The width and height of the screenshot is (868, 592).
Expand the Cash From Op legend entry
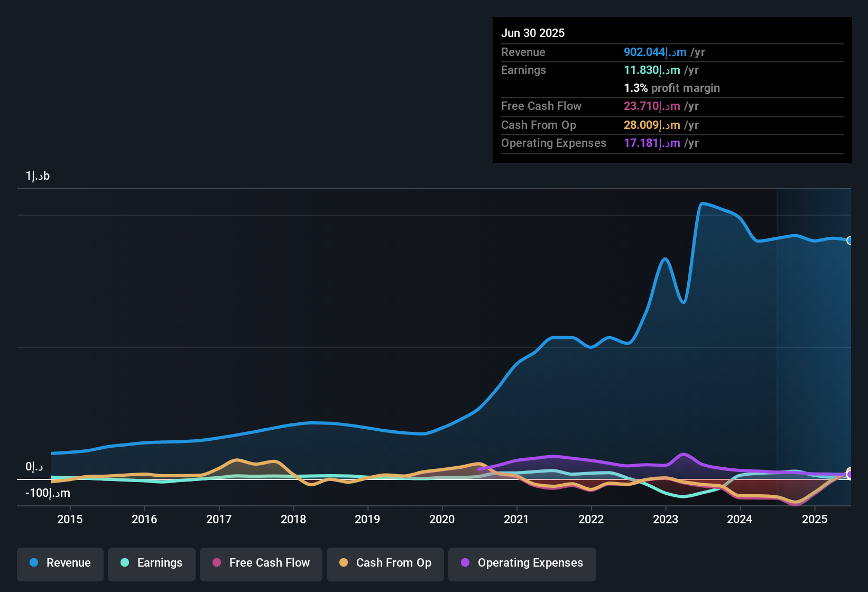385,563
